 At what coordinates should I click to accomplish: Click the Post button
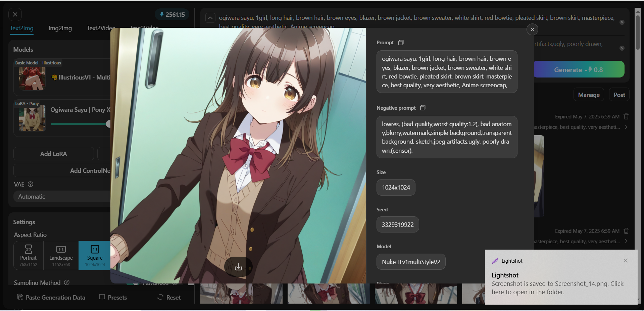619,95
